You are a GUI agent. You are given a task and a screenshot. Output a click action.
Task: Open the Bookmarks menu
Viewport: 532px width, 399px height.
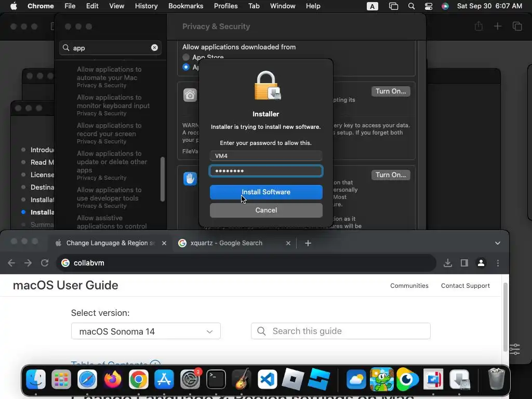[185, 6]
